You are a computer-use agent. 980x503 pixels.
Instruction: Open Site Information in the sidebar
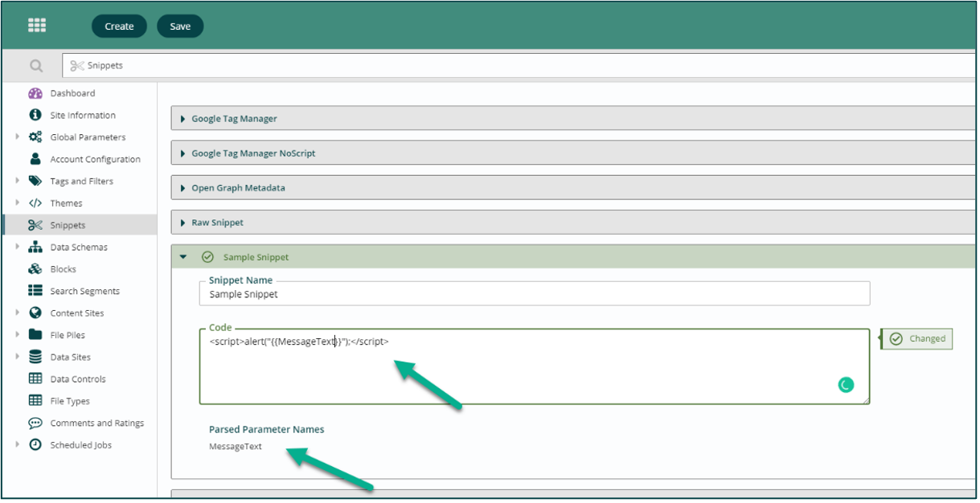click(x=83, y=115)
